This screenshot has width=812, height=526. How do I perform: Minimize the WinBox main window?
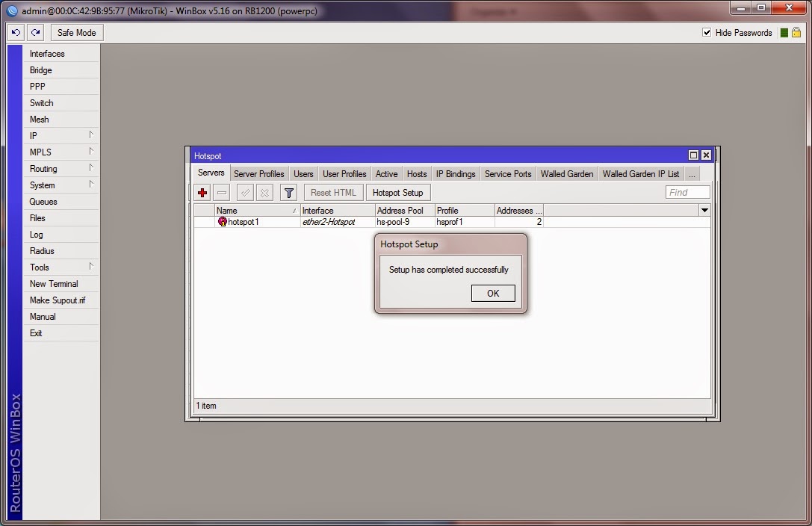[x=740, y=7]
